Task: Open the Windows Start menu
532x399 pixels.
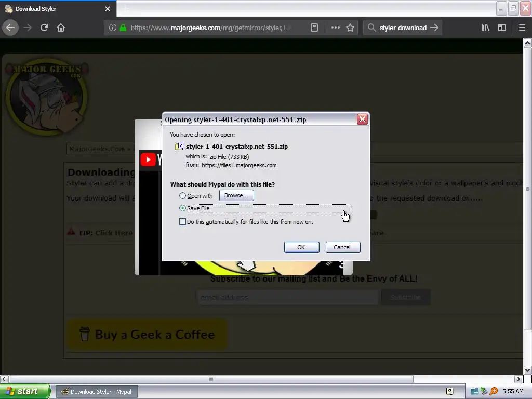Action: click(x=25, y=392)
